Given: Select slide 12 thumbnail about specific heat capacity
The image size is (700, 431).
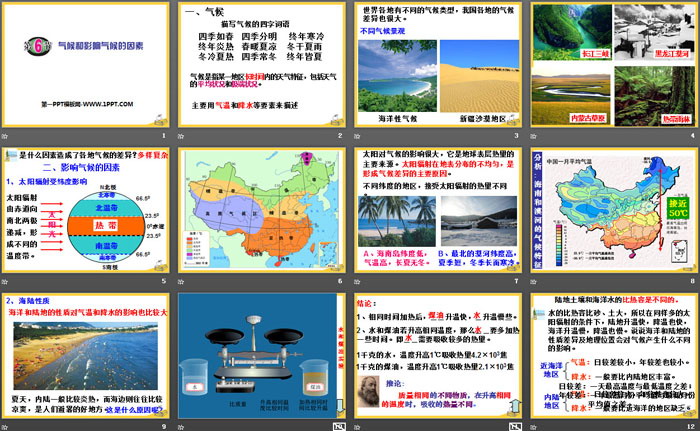Looking at the screenshot, I should pos(614,356).
